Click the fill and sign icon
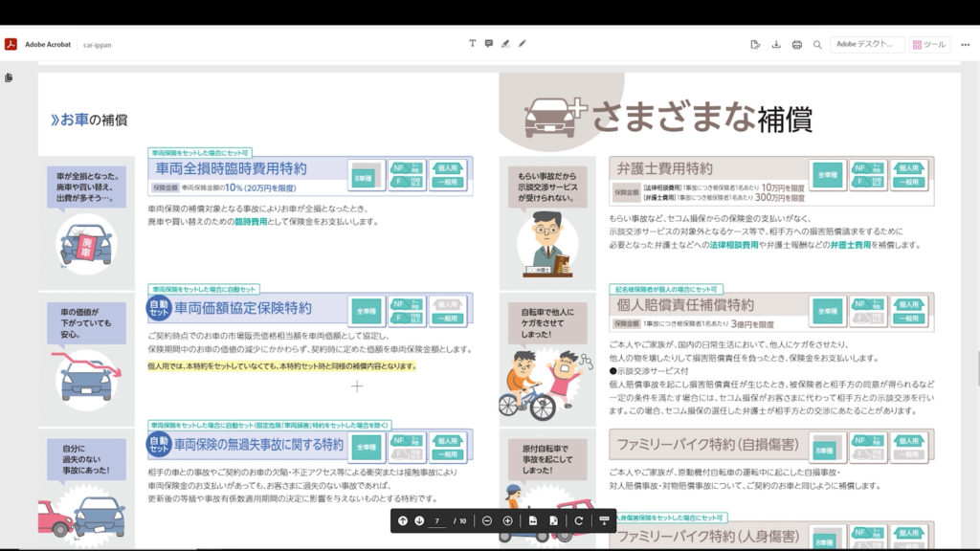980x551 pixels. [x=755, y=44]
